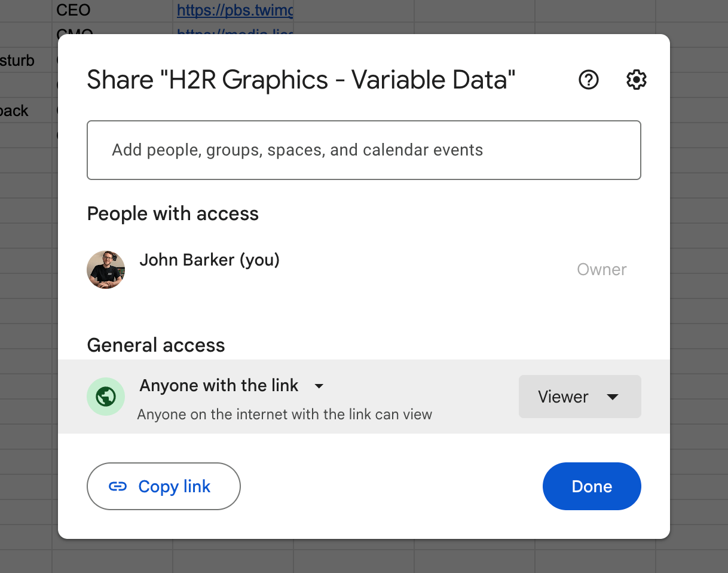Click the Done button
The width and height of the screenshot is (728, 573).
point(591,486)
